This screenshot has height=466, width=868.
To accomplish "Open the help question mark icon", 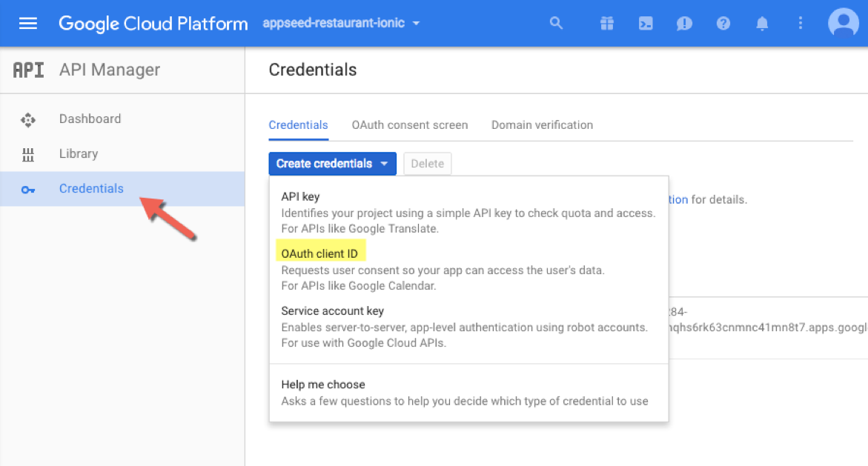I will coord(723,23).
